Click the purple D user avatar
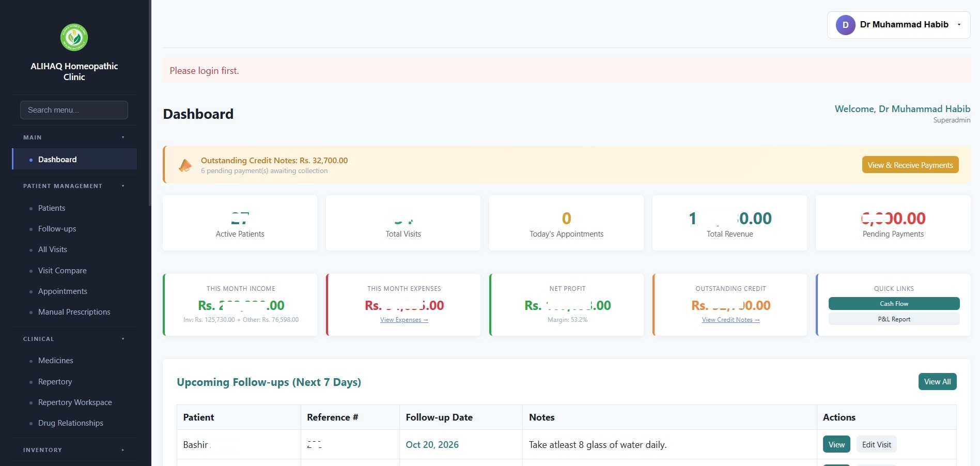This screenshot has width=980, height=466. (x=845, y=25)
